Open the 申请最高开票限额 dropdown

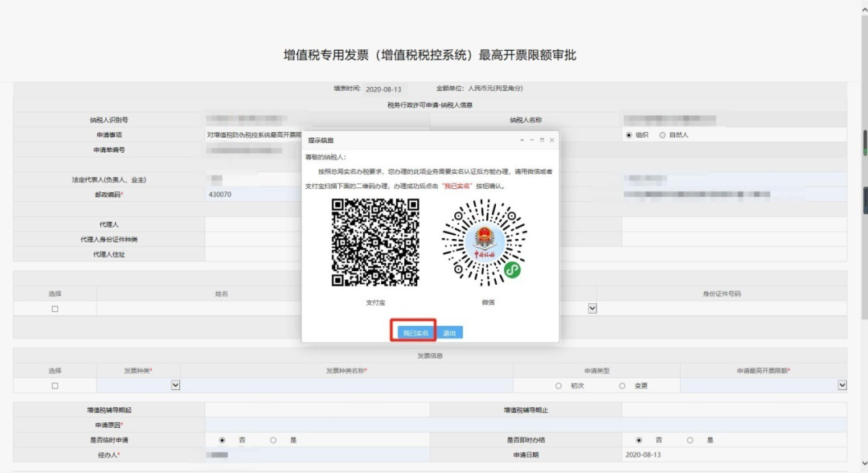(x=842, y=385)
